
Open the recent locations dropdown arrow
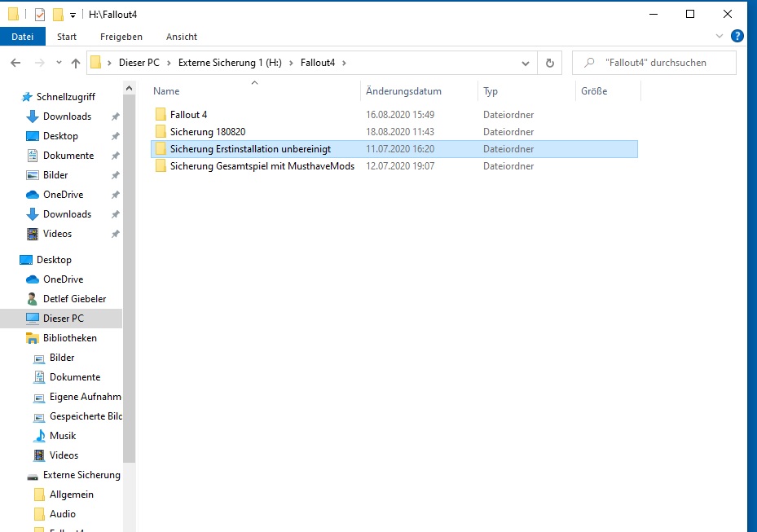59,63
